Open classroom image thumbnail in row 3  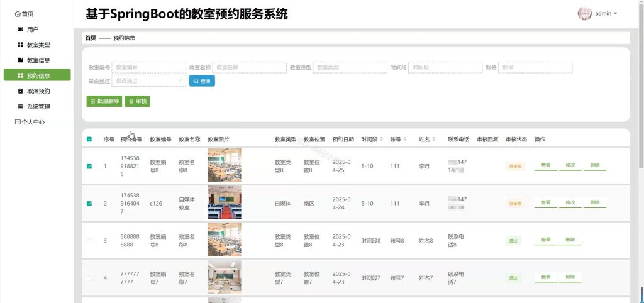click(x=225, y=240)
